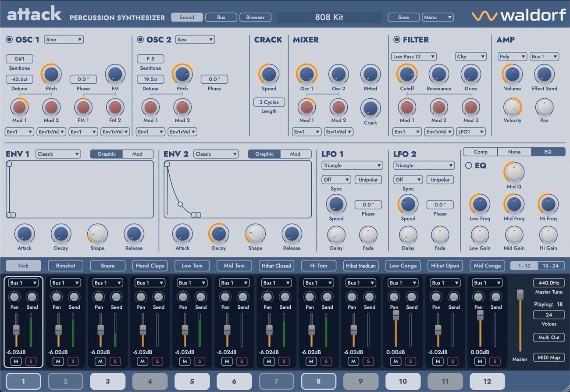The height and width of the screenshot is (392, 570).
Task: Click the FM knob in OSC 1
Action: point(115,75)
